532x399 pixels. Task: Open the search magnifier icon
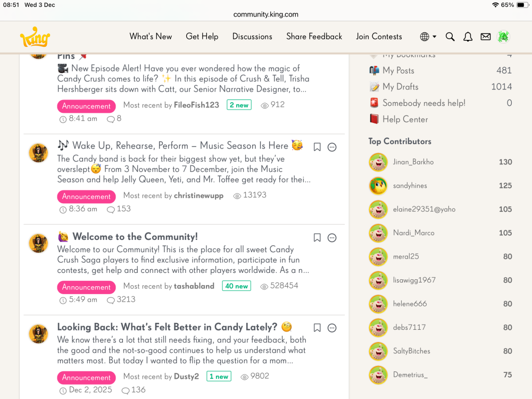[450, 37]
